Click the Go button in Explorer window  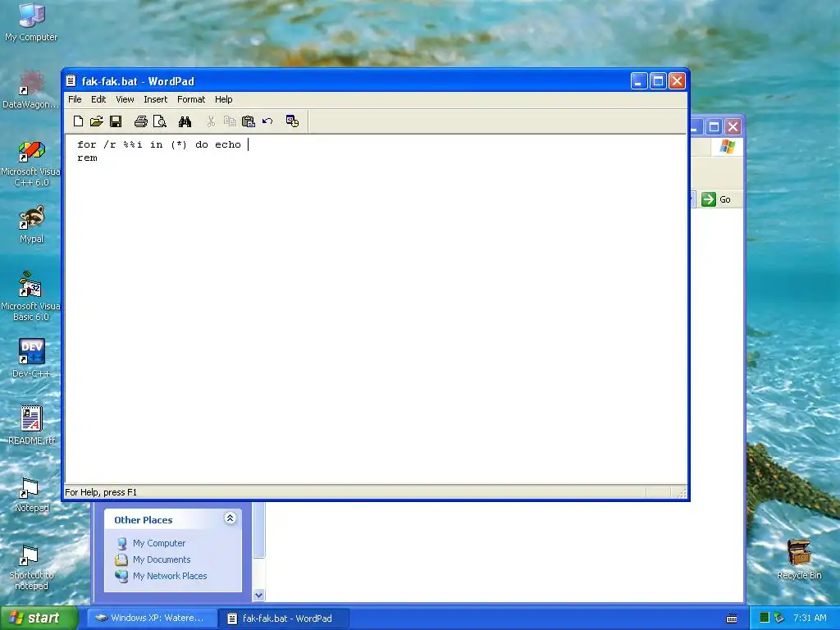tap(716, 199)
